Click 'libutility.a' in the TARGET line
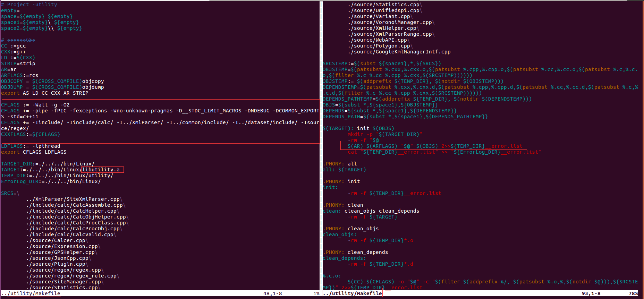Screen dimensions: 644x299 [x=101, y=170]
